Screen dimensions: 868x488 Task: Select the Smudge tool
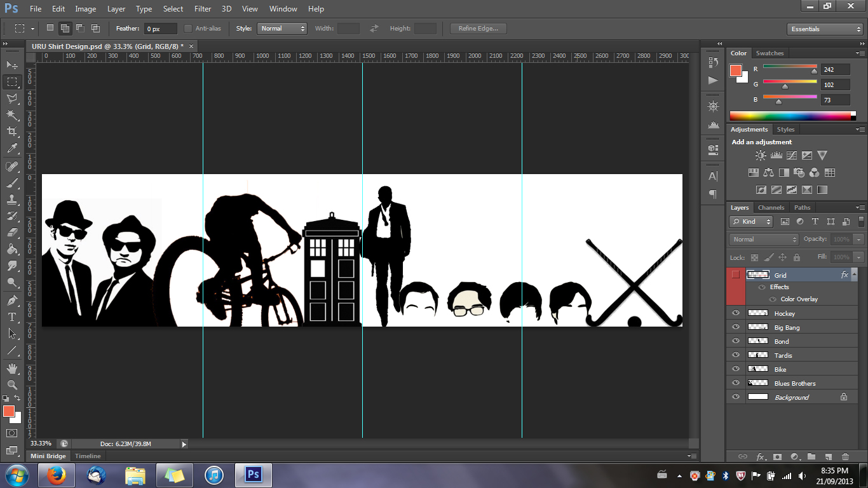(x=12, y=266)
